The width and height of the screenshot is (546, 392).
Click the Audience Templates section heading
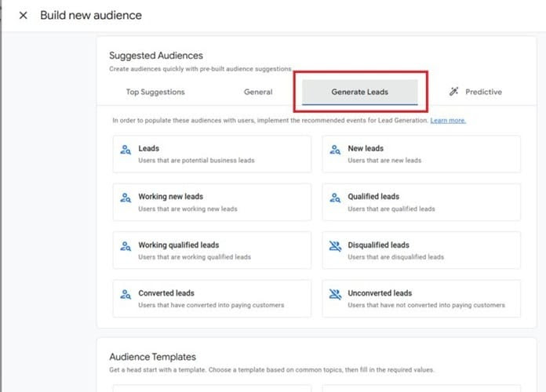(152, 357)
